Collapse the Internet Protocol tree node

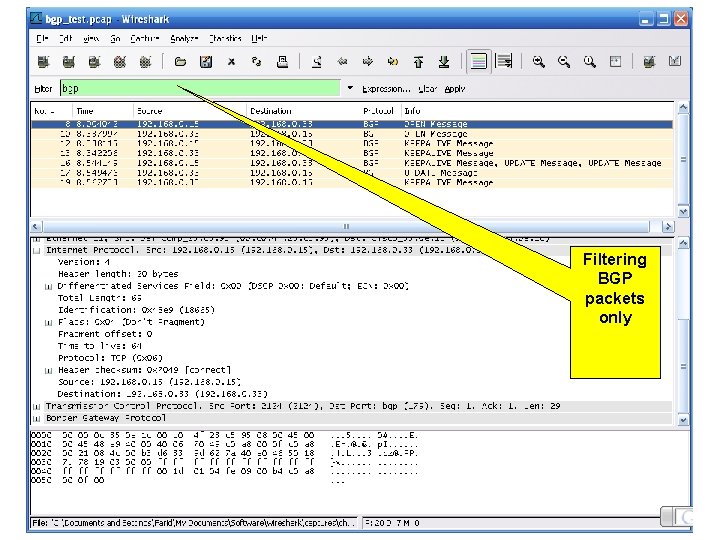click(36, 250)
